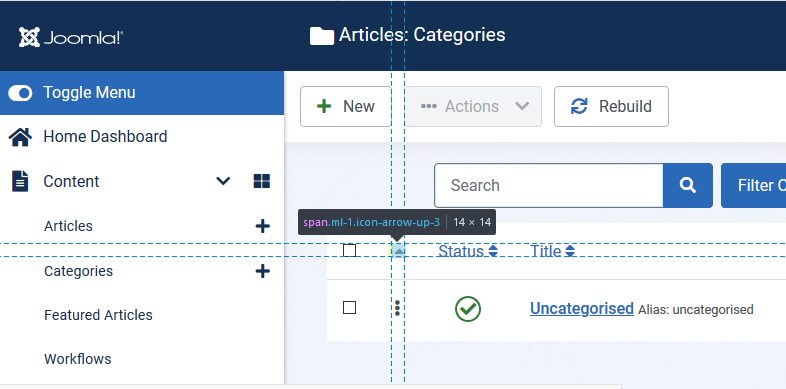Click the ordering arrow-up sort icon
Screen dimensions: 786x389
point(398,251)
